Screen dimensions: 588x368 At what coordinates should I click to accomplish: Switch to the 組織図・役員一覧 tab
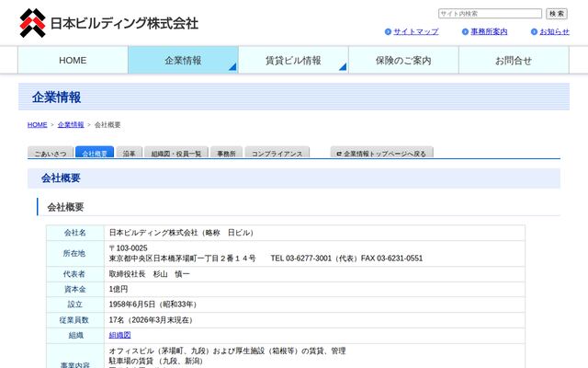176,153
